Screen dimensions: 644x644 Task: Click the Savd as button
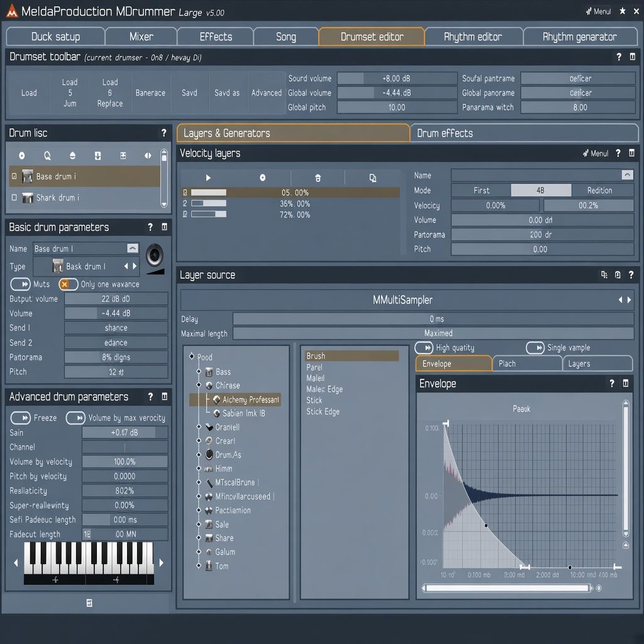[x=226, y=93]
